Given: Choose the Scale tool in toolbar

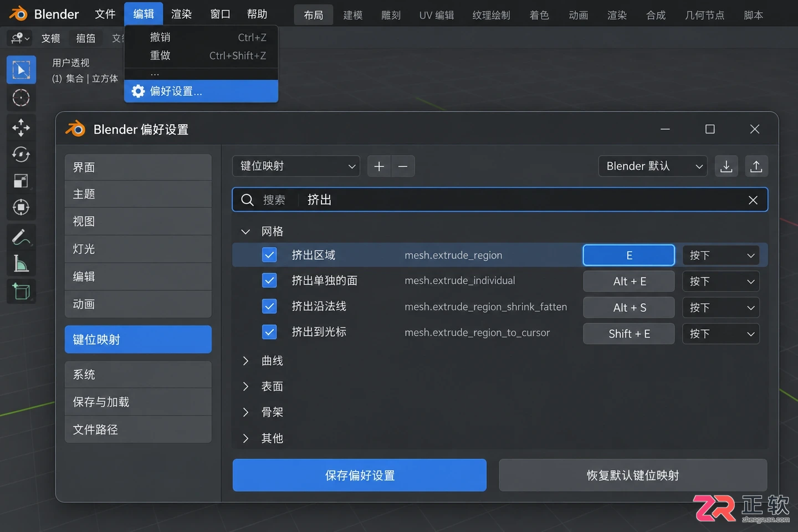Looking at the screenshot, I should [21, 181].
